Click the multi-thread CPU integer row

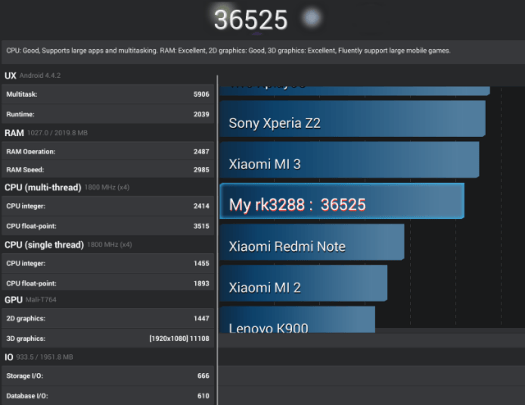(x=108, y=206)
